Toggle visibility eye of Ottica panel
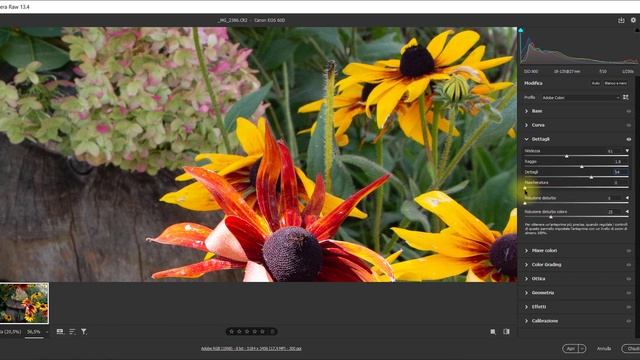Image resolution: width=640 pixels, height=360 pixels. pos(629,279)
